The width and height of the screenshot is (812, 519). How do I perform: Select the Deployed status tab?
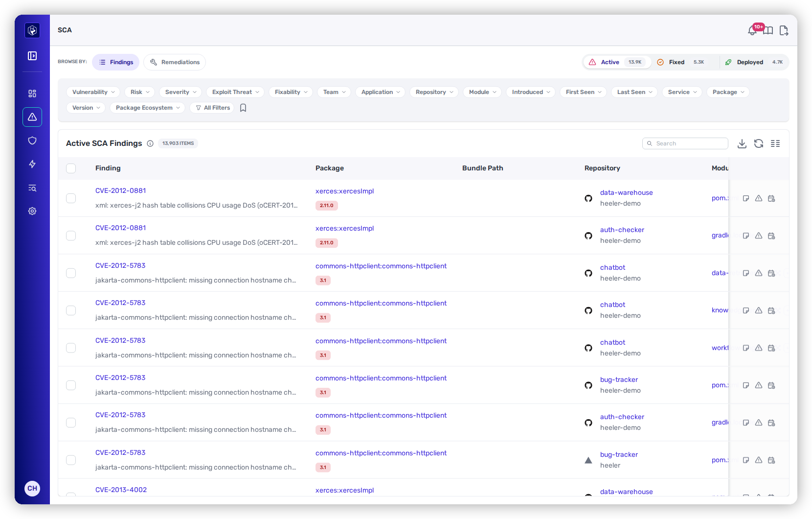[x=754, y=62]
